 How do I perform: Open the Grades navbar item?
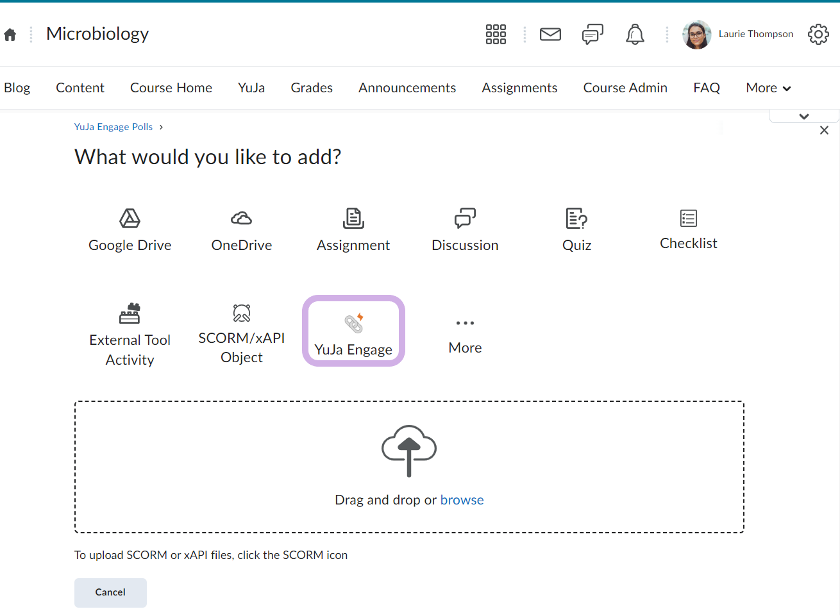pyautogui.click(x=312, y=88)
